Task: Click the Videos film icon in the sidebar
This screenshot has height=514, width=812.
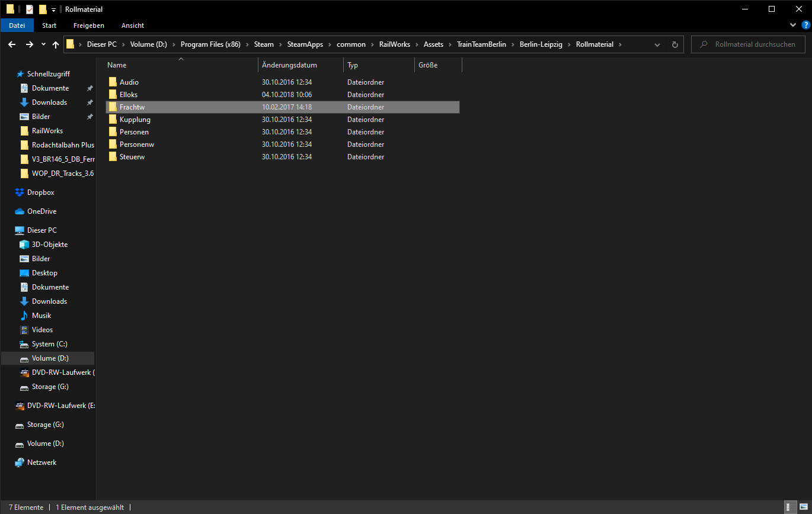Action: click(24, 330)
